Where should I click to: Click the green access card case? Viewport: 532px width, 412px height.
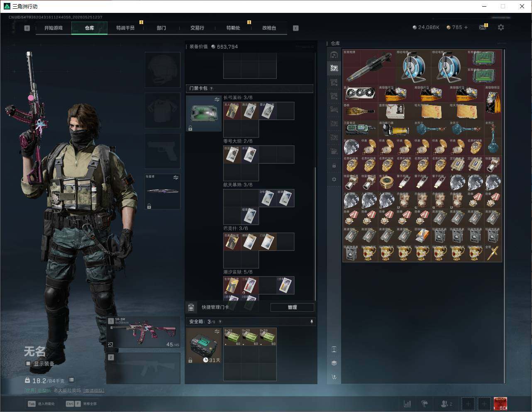pyautogui.click(x=203, y=113)
